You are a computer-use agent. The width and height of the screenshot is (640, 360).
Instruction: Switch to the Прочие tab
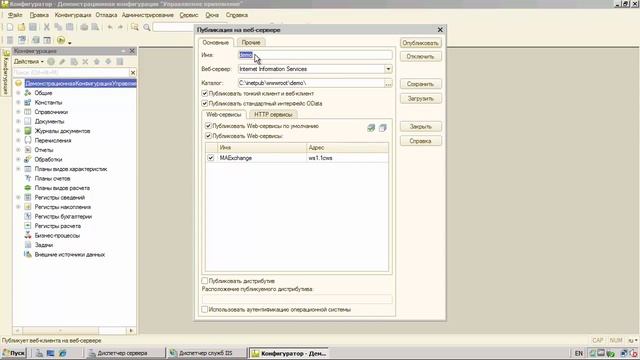pyautogui.click(x=251, y=42)
